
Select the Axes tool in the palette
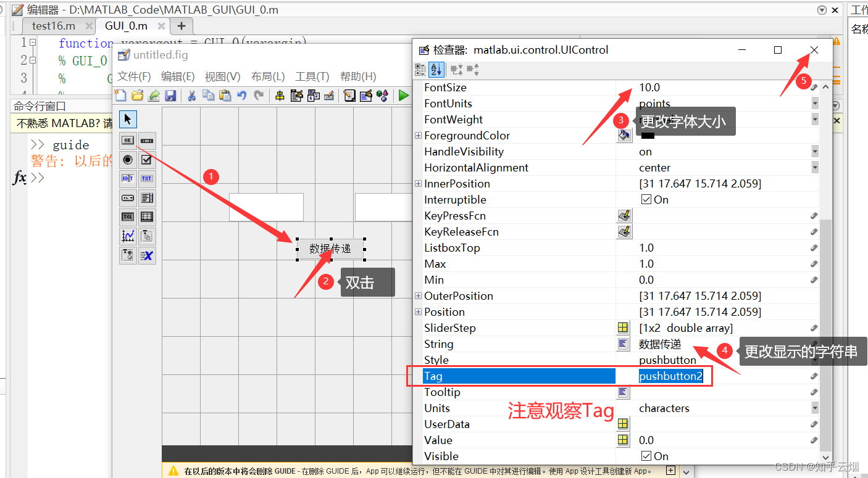click(x=128, y=236)
